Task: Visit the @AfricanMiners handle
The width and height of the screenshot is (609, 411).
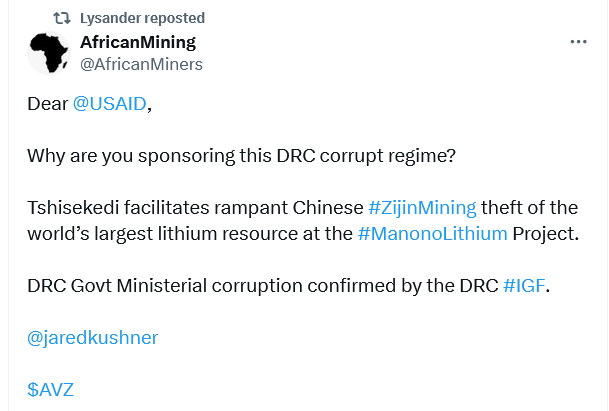Action: [x=141, y=64]
